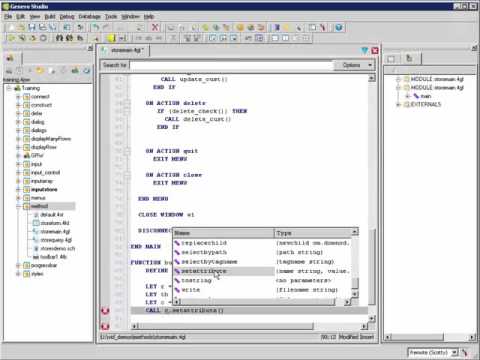Open the Tools menu
The width and height of the screenshot is (480, 360).
(x=111, y=16)
